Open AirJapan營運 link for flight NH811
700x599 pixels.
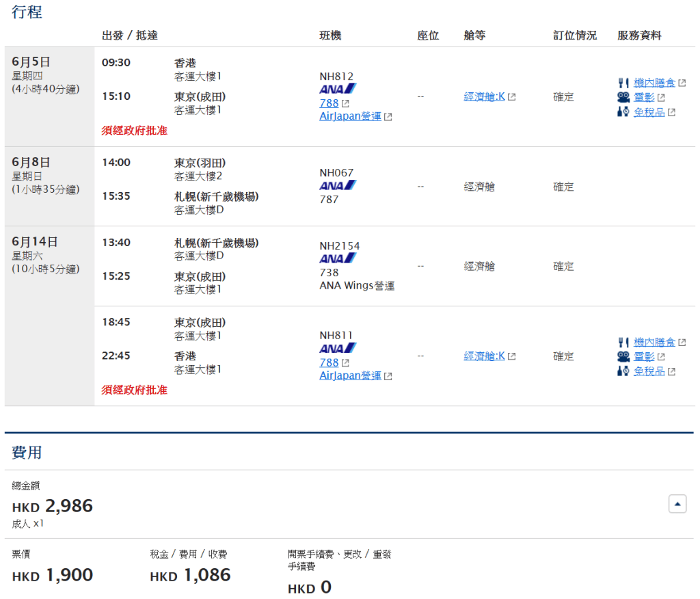pyautogui.click(x=350, y=375)
